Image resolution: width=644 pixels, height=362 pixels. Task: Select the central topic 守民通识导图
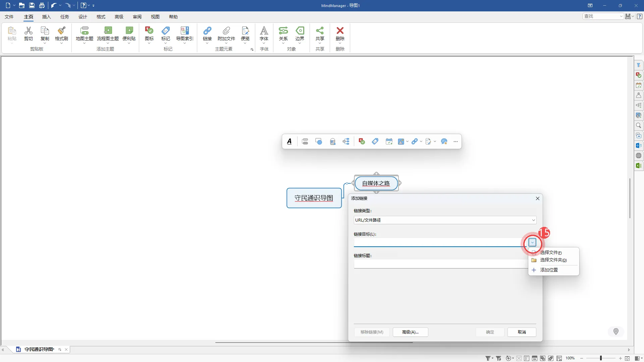(314, 198)
